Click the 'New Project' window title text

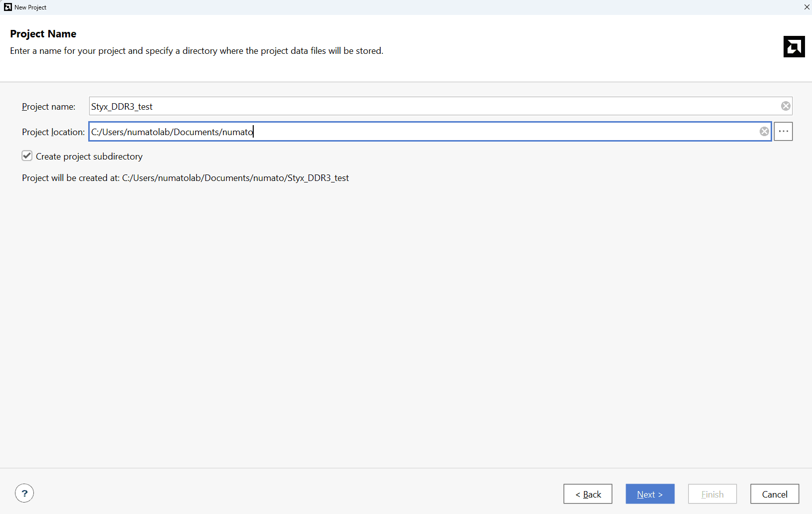point(30,7)
